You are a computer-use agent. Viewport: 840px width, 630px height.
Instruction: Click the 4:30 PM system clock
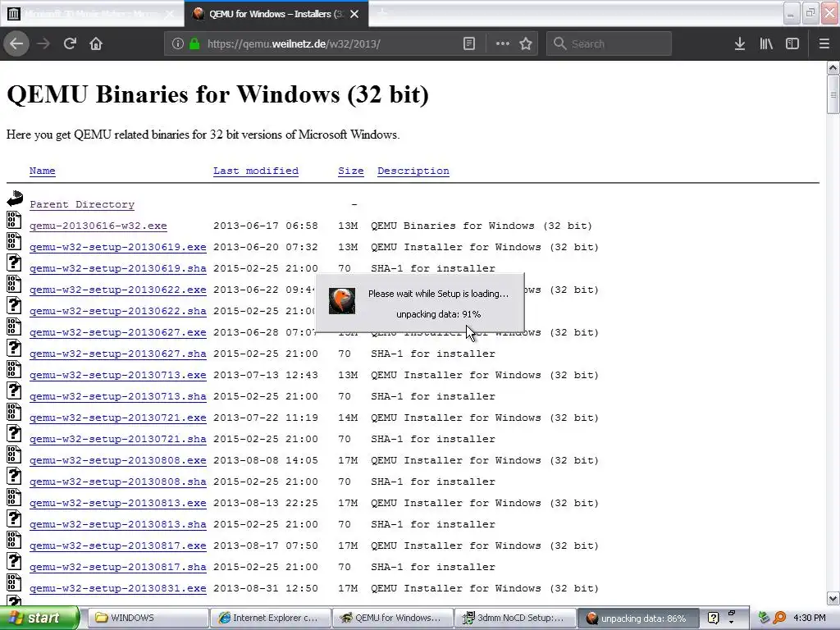[809, 619]
